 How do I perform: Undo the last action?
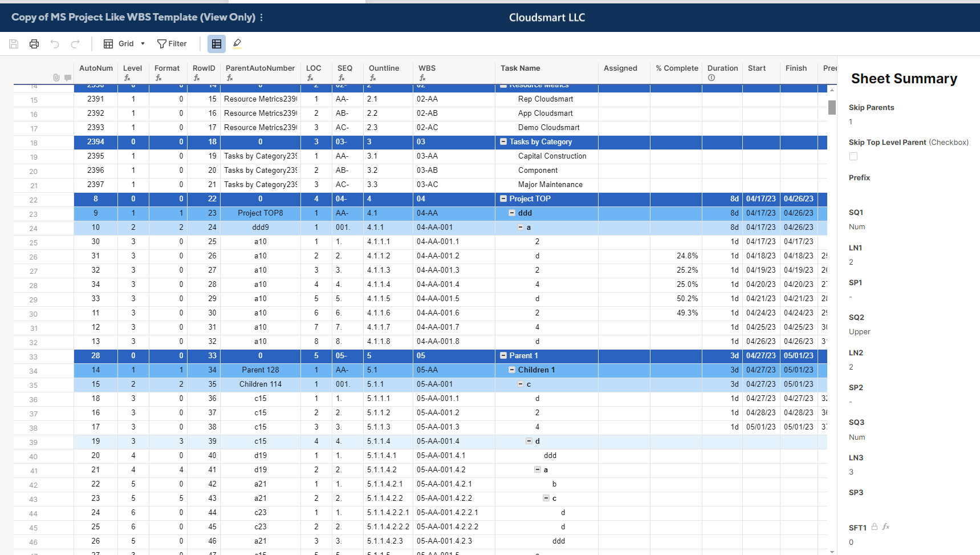click(x=55, y=44)
